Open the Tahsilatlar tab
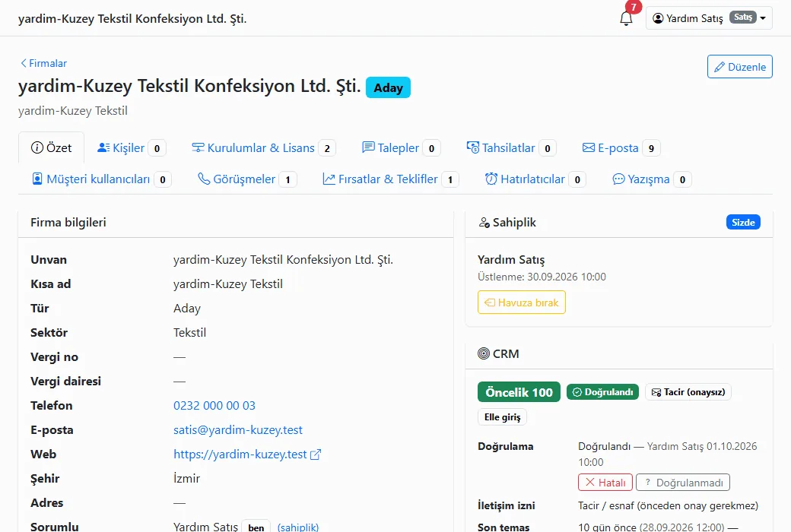This screenshot has width=791, height=532. 511,147
